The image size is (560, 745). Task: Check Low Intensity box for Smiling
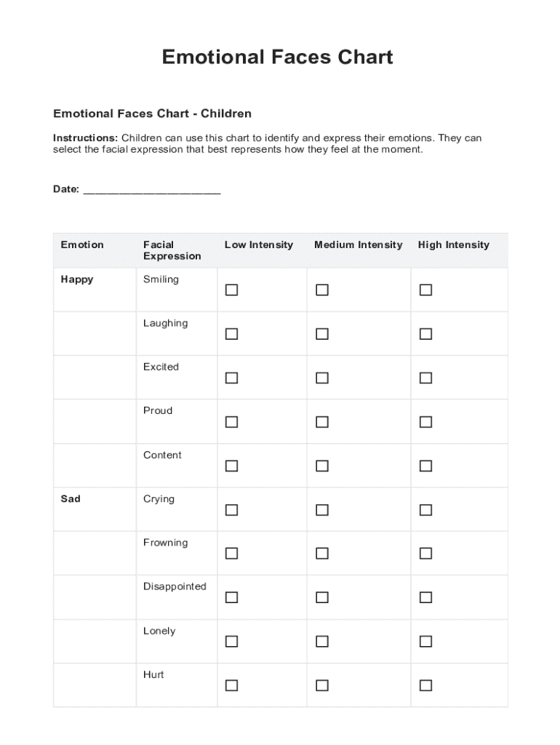point(231,290)
